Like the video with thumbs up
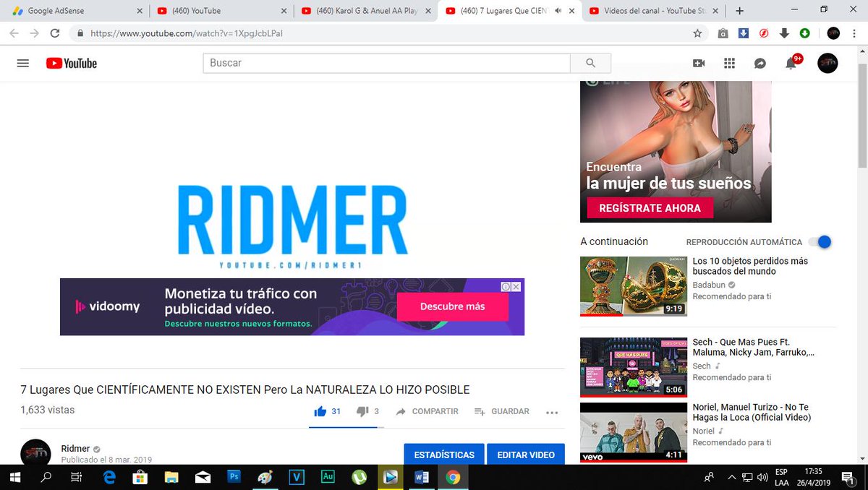Image resolution: width=868 pixels, height=490 pixels. [320, 411]
